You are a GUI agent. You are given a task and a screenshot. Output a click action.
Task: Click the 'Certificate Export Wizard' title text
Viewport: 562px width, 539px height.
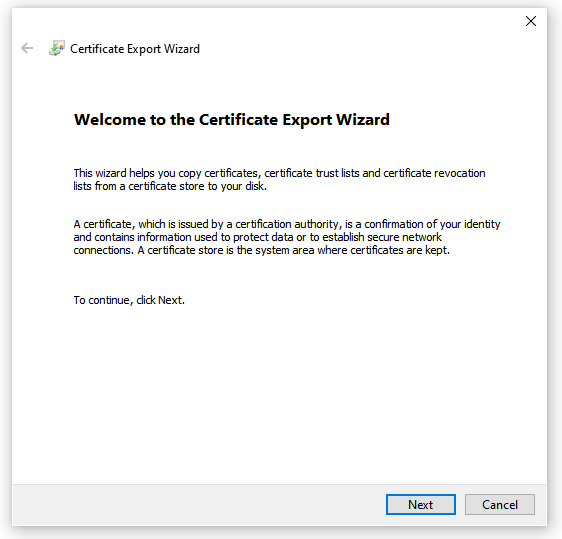tap(135, 49)
